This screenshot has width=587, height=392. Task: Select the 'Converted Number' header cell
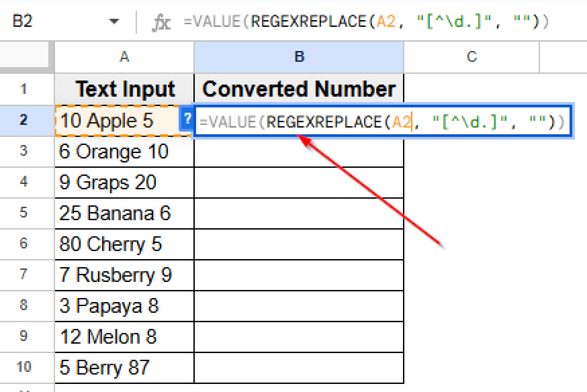click(299, 89)
